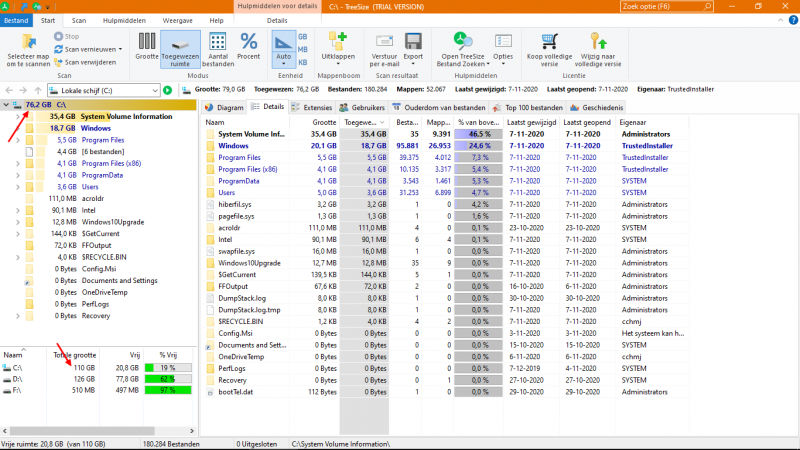800x450 pixels.
Task: Switch mode to Grootte
Action: (146, 46)
